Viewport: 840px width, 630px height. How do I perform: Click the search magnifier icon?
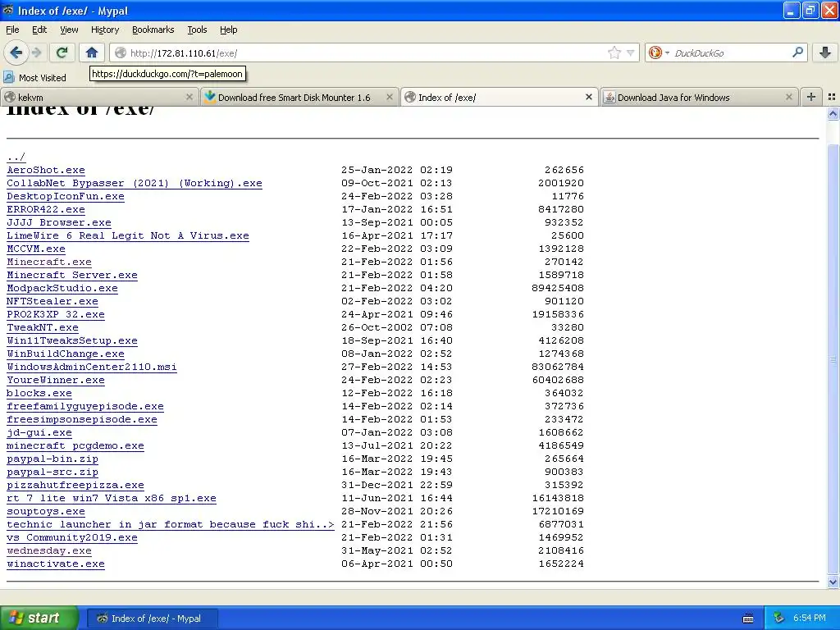pyautogui.click(x=797, y=52)
